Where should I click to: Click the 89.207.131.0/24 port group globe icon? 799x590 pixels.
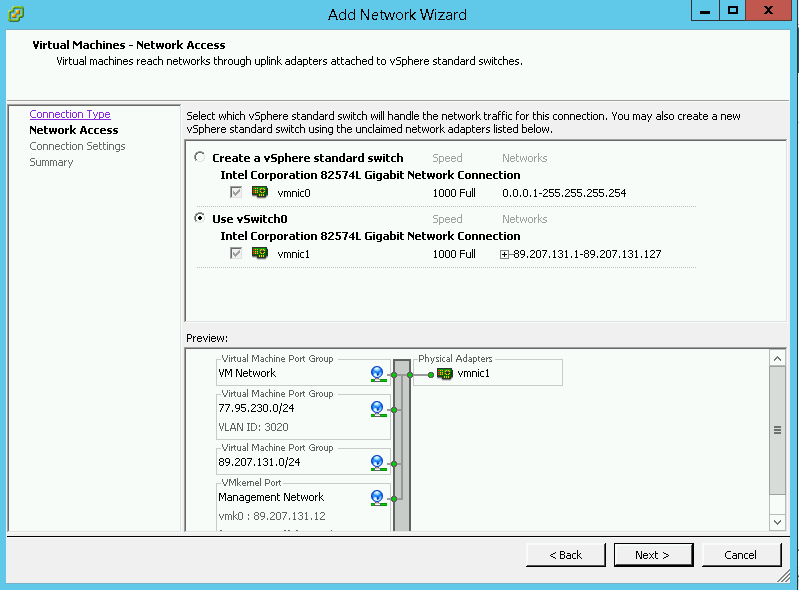click(x=377, y=463)
